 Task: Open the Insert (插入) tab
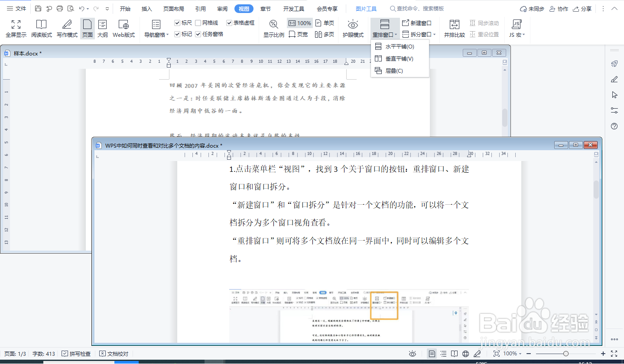[x=147, y=9]
